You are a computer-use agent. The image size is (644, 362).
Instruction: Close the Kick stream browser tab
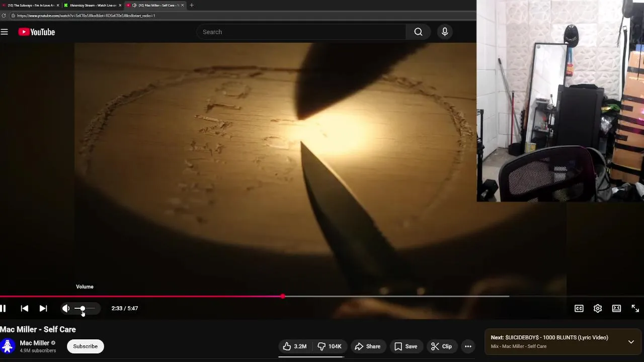pyautogui.click(x=120, y=5)
